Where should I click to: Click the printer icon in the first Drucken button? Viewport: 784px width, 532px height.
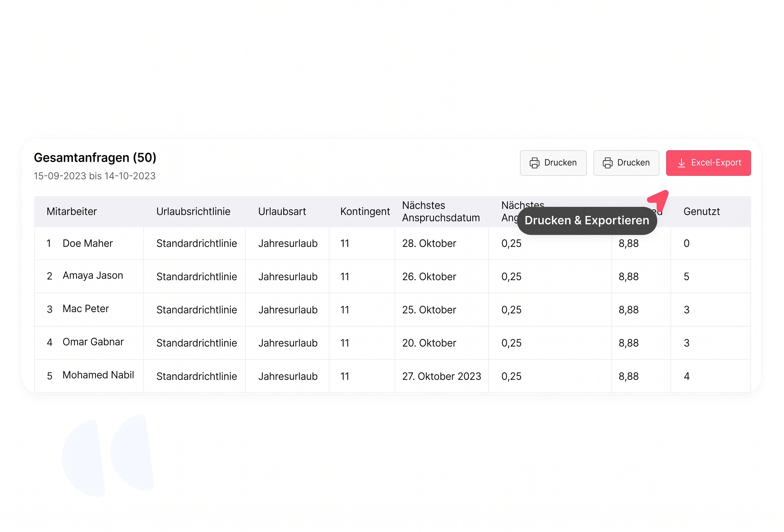click(x=534, y=163)
